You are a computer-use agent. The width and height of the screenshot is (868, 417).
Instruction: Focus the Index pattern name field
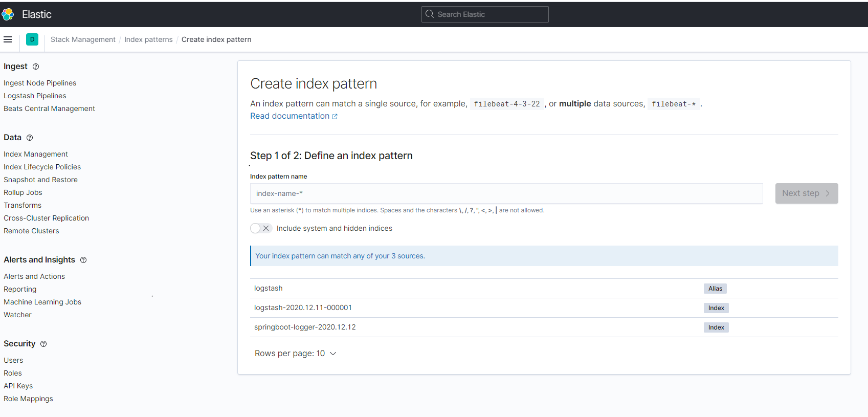pyautogui.click(x=506, y=193)
